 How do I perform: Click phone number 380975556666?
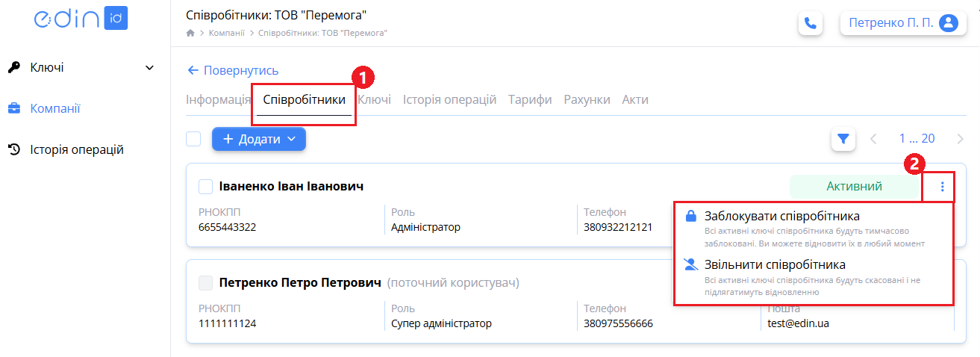coord(618,323)
